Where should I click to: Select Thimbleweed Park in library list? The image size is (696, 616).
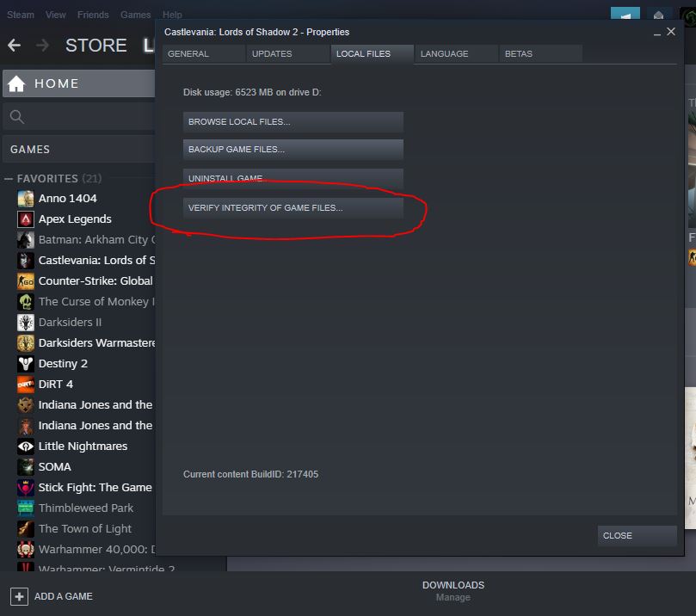pyautogui.click(x=86, y=508)
